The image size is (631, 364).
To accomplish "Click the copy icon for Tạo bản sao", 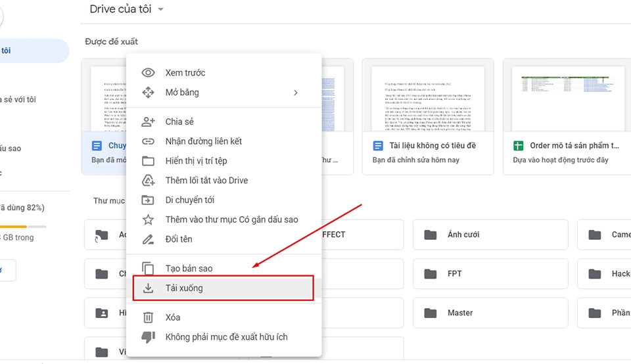I will click(x=148, y=268).
